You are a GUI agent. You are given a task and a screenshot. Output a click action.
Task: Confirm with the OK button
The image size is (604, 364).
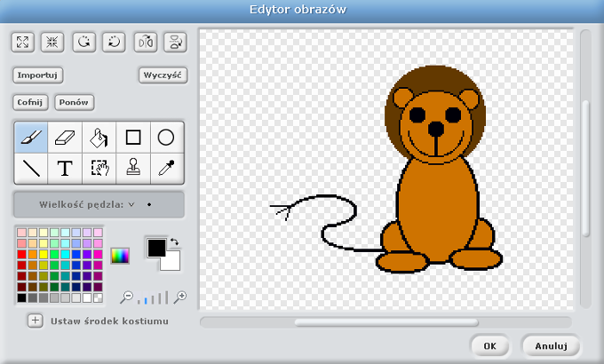(490, 346)
